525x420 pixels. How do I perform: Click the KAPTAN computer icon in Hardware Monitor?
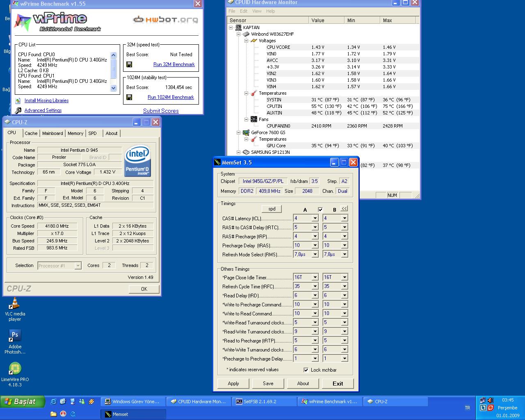(238, 27)
